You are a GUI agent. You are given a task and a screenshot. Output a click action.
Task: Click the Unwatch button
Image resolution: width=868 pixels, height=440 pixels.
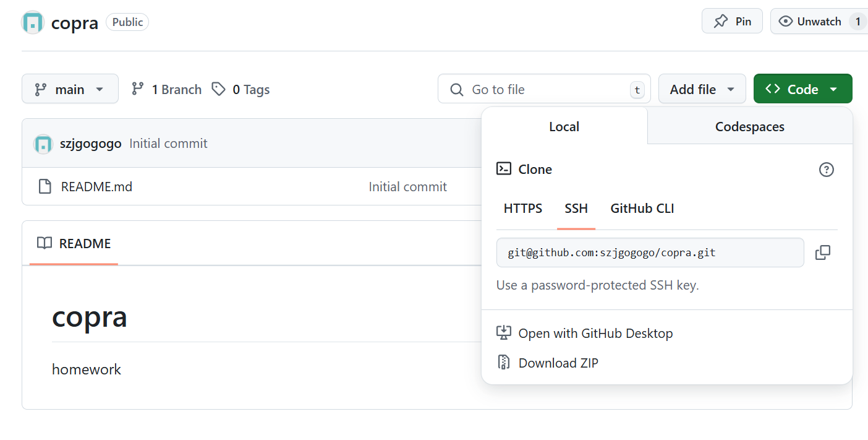point(819,21)
